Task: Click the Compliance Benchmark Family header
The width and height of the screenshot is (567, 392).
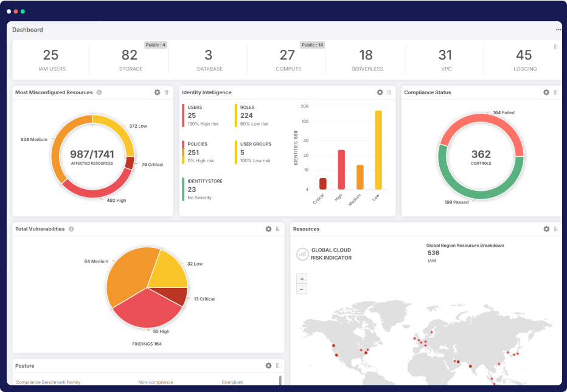Action: tap(48, 382)
